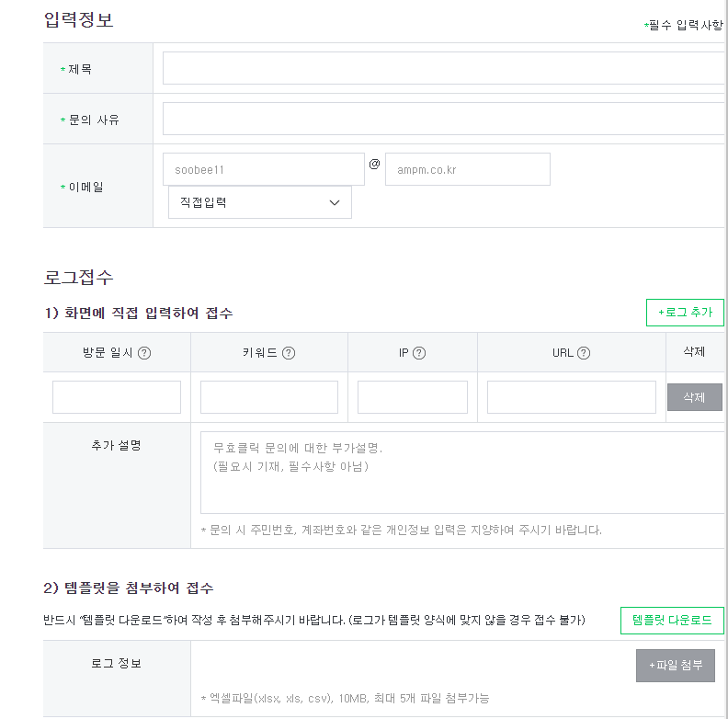The width and height of the screenshot is (728, 719).
Task: Open help icon next to 방문 일시
Action: pos(144,353)
